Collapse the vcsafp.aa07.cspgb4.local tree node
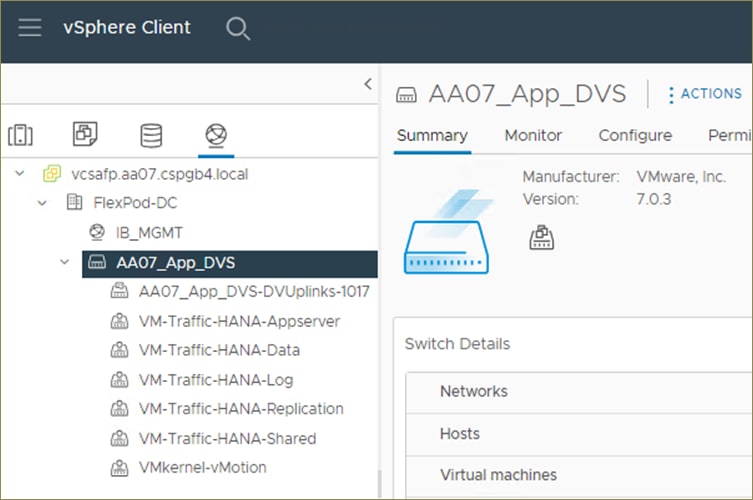 coord(20,173)
